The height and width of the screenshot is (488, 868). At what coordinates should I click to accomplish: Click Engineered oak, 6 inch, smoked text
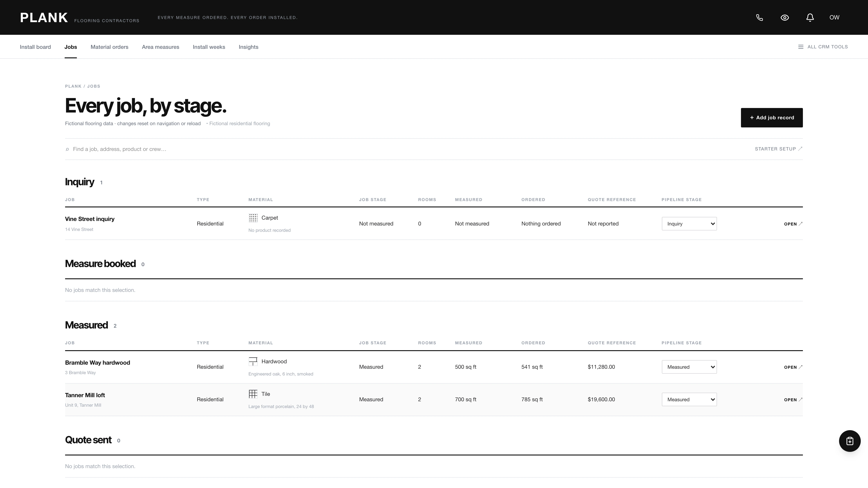[281, 374]
